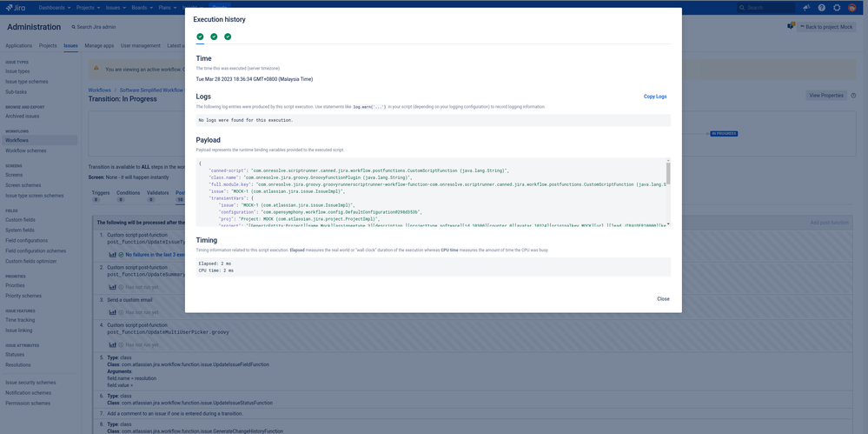Screen dimensions: 868x434
Task: Switch to the Triggers tab
Action: pos(100,196)
